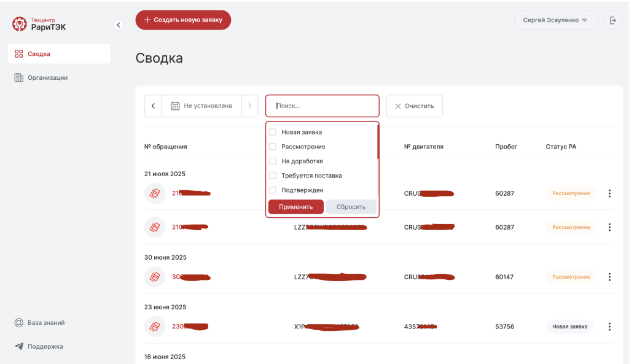Go to next date with right arrow
Image resolution: width=629 pixels, height=364 pixels.
(x=249, y=106)
